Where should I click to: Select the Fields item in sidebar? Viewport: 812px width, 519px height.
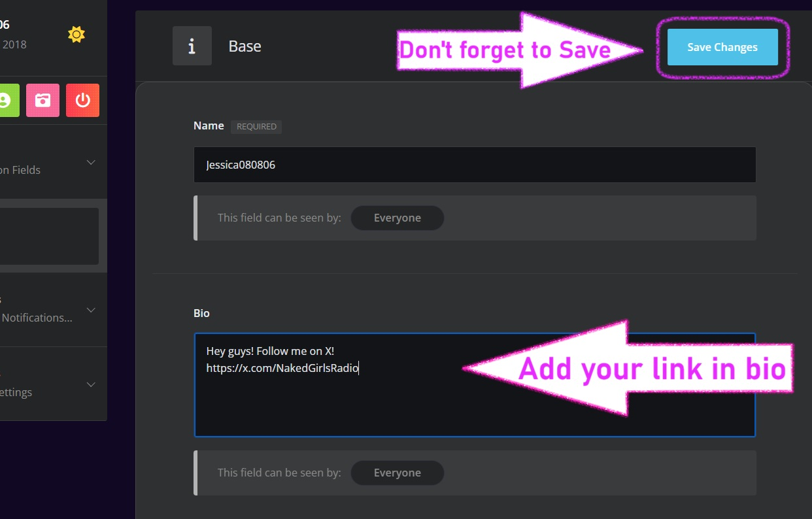[x=20, y=170]
